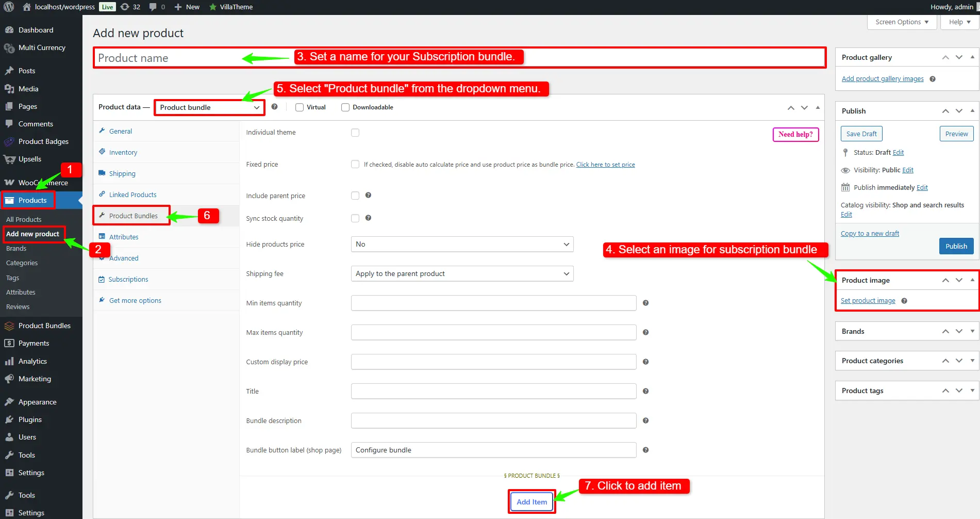
Task: Click help icon next to Min items quantity
Action: pos(645,303)
